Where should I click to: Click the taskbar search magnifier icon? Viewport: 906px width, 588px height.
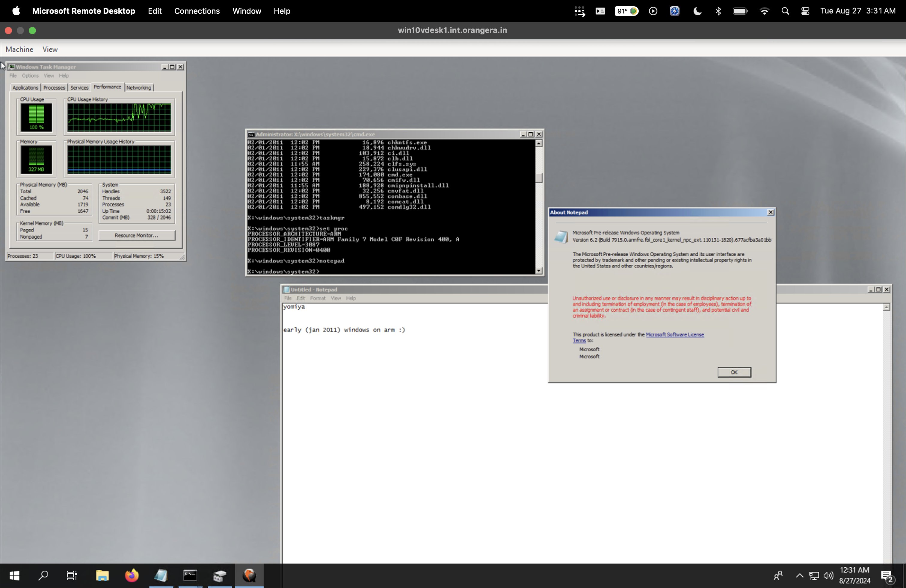[43, 575]
